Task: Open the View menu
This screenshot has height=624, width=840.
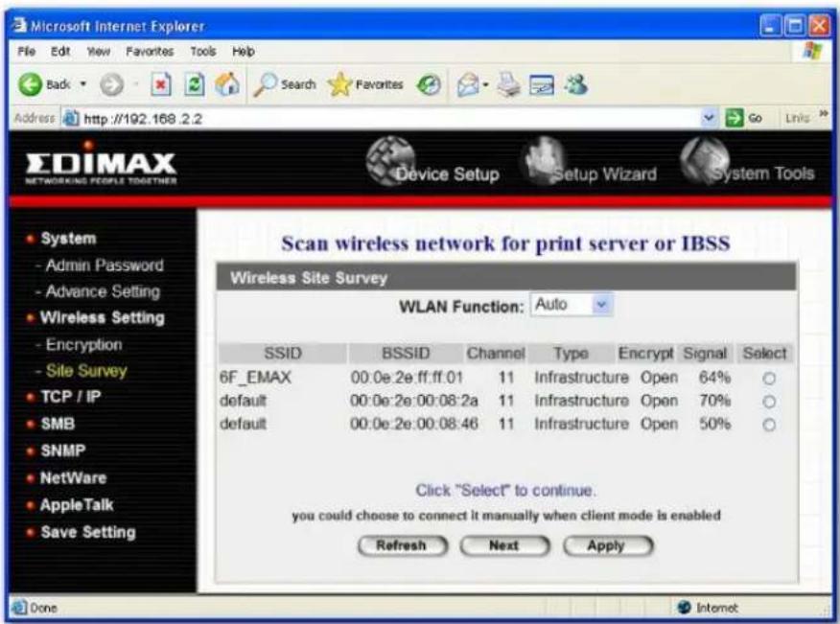Action: (x=99, y=52)
